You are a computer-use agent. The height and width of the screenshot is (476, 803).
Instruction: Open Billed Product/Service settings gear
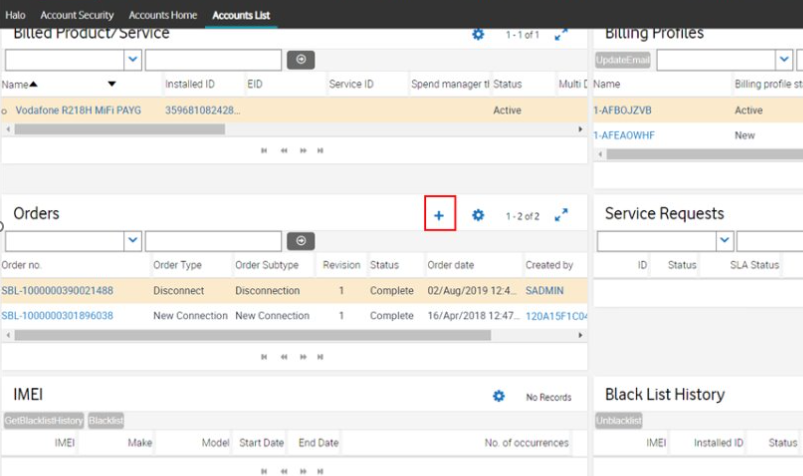[478, 35]
